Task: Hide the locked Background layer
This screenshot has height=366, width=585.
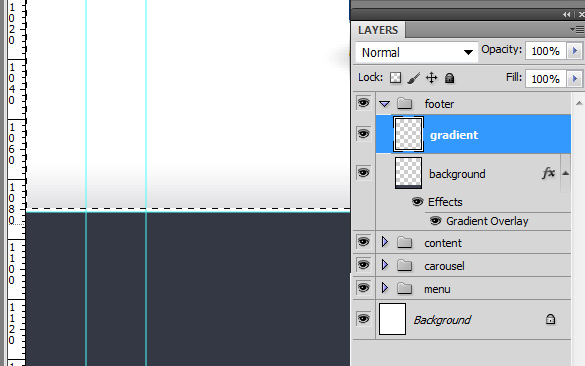Action: click(363, 319)
